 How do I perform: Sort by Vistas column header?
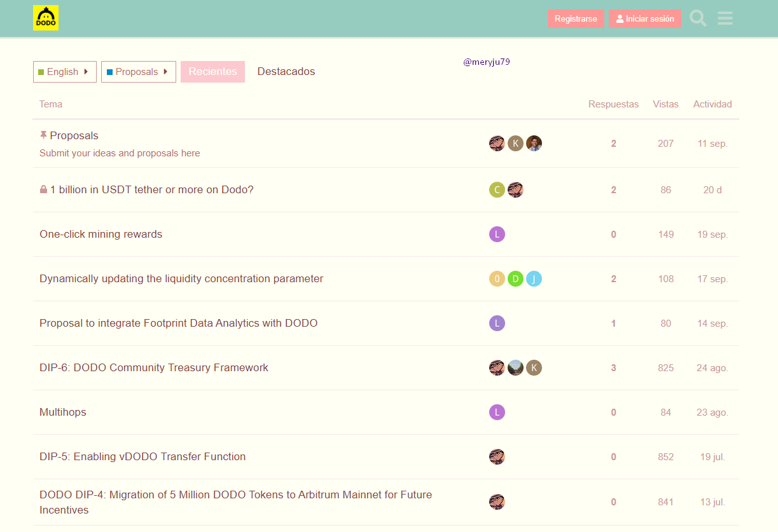(665, 104)
